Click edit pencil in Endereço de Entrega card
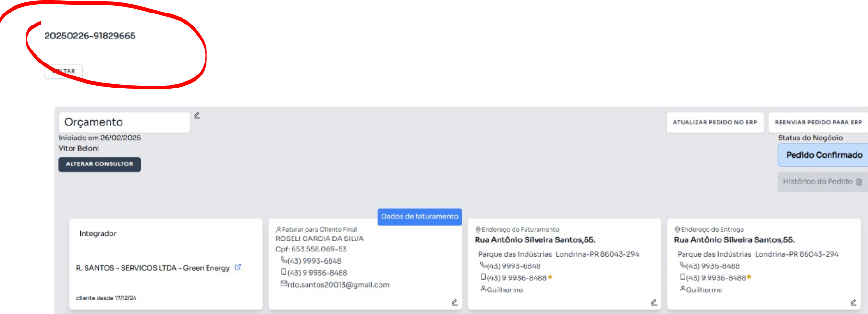This screenshot has width=868, height=314. [853, 302]
